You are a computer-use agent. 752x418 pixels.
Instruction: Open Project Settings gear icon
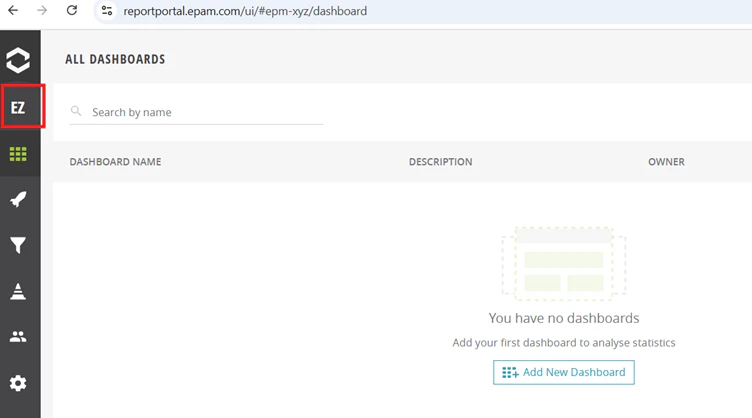point(18,383)
